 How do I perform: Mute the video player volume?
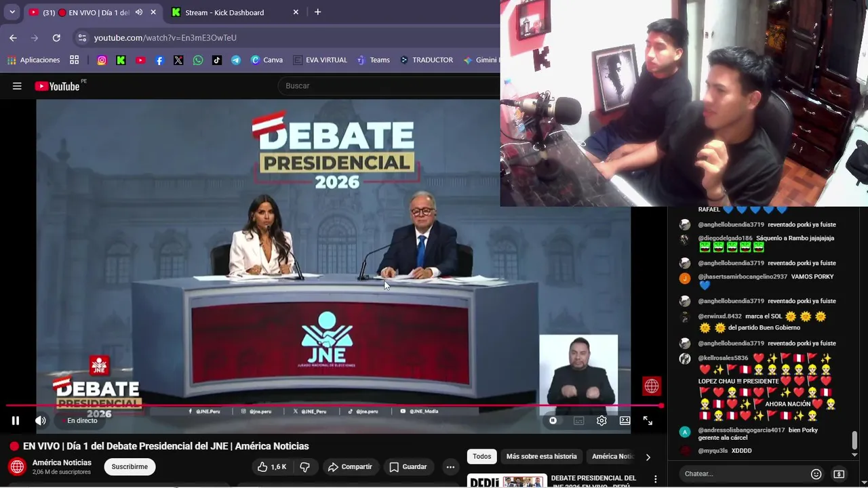coord(41,421)
